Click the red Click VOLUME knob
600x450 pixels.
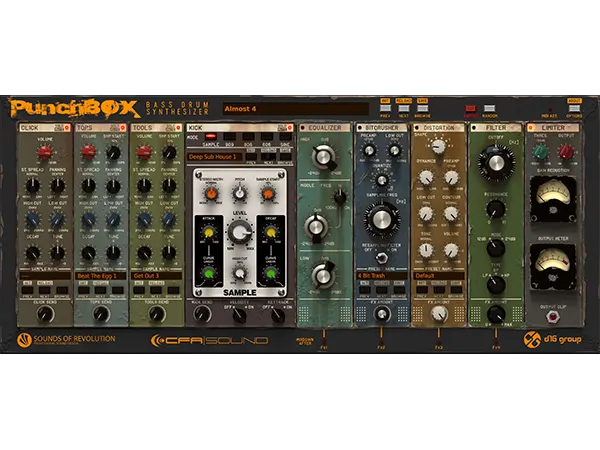45,152
